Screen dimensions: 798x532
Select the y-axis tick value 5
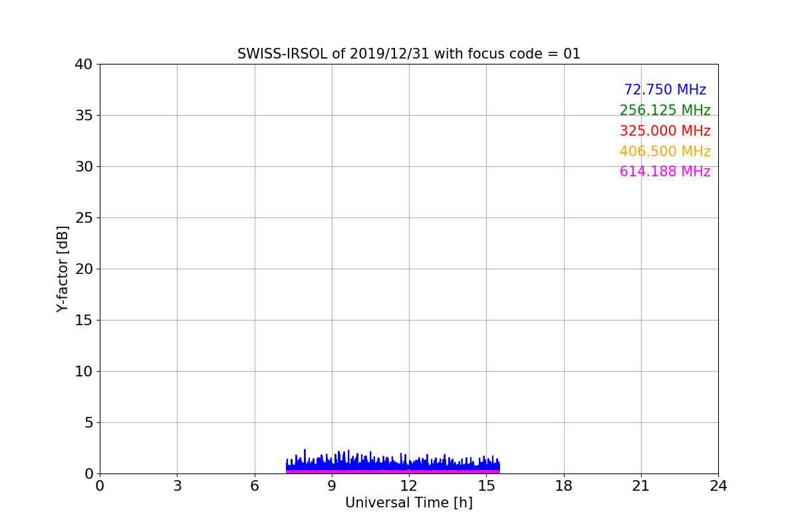click(88, 423)
